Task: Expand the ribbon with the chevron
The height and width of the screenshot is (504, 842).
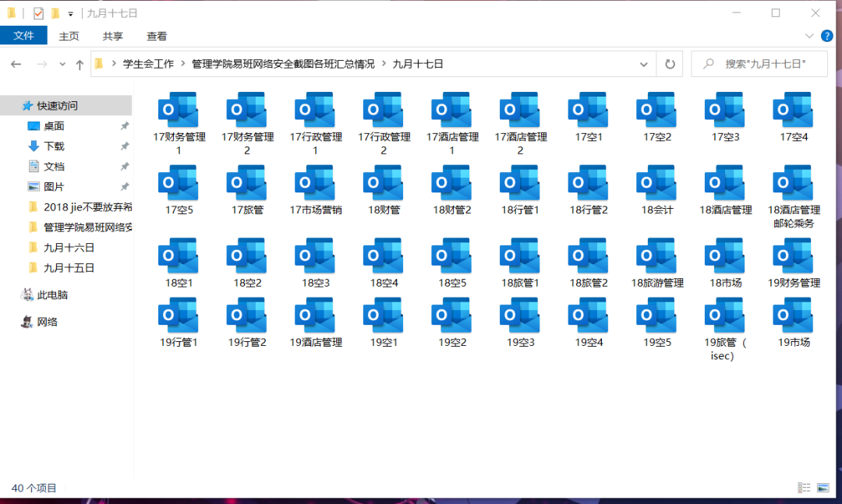Action: [809, 36]
